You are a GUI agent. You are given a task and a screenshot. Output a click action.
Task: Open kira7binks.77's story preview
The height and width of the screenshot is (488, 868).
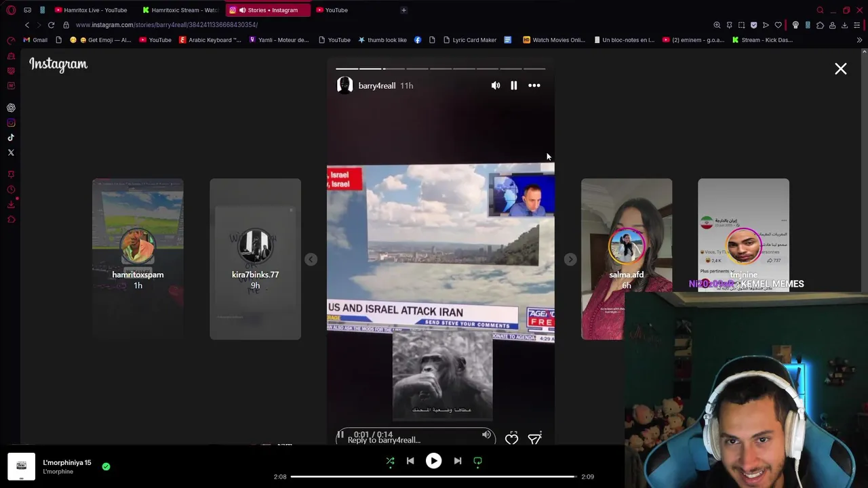pyautogui.click(x=255, y=259)
